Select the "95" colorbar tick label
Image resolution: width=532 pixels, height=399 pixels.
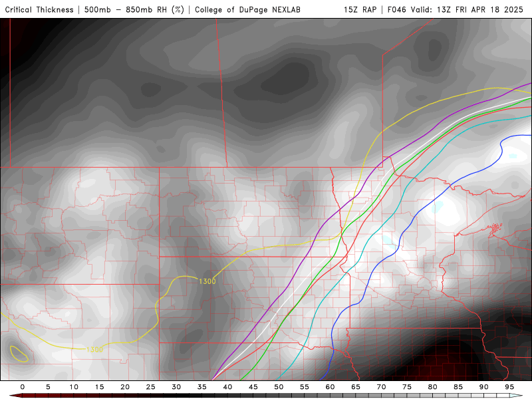pos(509,387)
